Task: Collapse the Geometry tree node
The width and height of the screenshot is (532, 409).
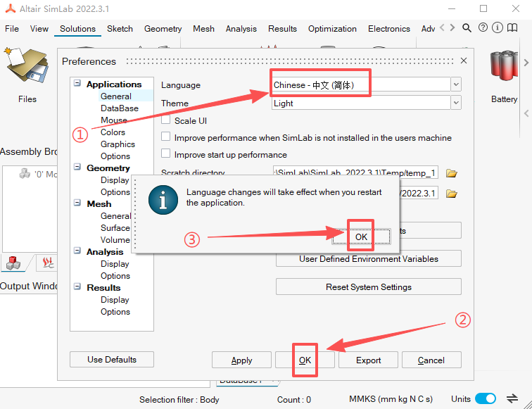Action: click(x=77, y=167)
